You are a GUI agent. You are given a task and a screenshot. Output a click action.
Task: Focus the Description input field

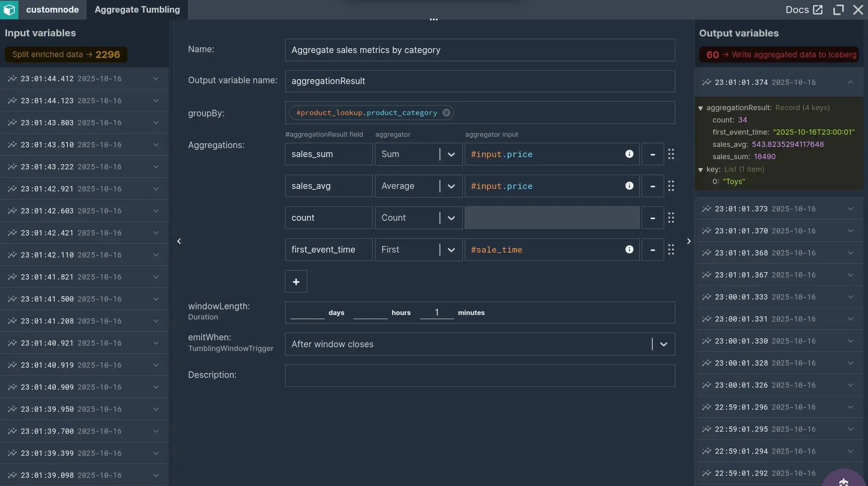(x=480, y=375)
